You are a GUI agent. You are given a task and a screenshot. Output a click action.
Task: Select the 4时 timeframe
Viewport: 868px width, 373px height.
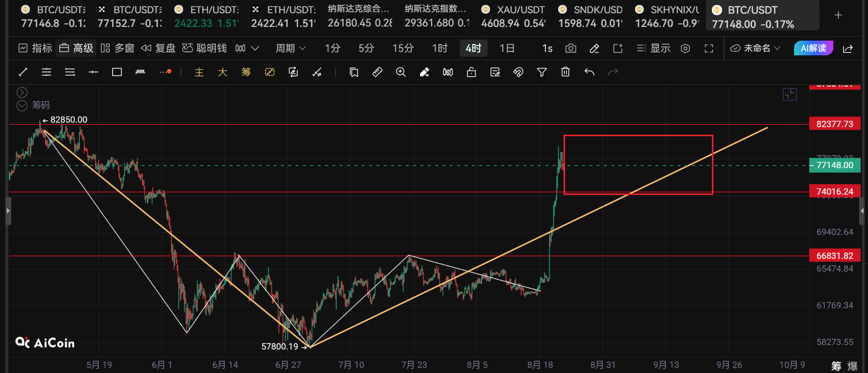[473, 48]
